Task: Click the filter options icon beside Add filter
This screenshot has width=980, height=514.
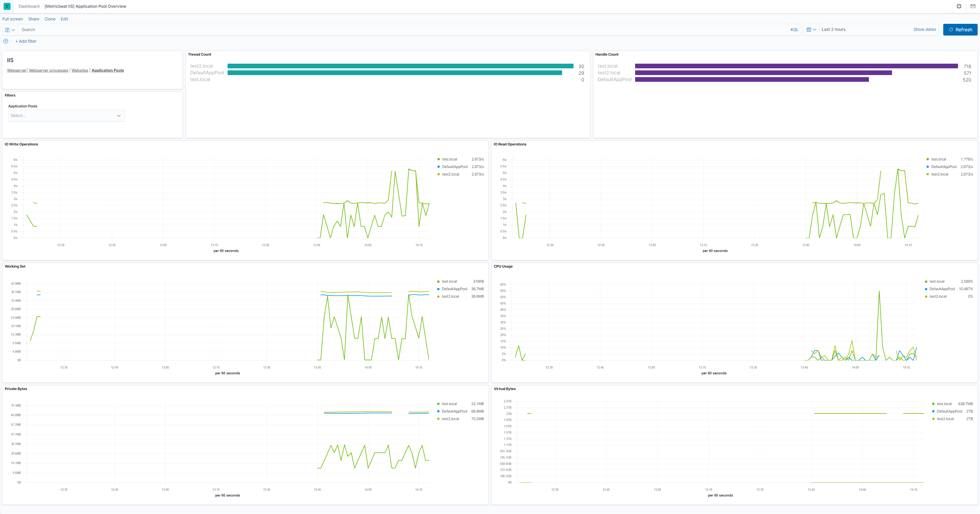Action: (x=5, y=41)
